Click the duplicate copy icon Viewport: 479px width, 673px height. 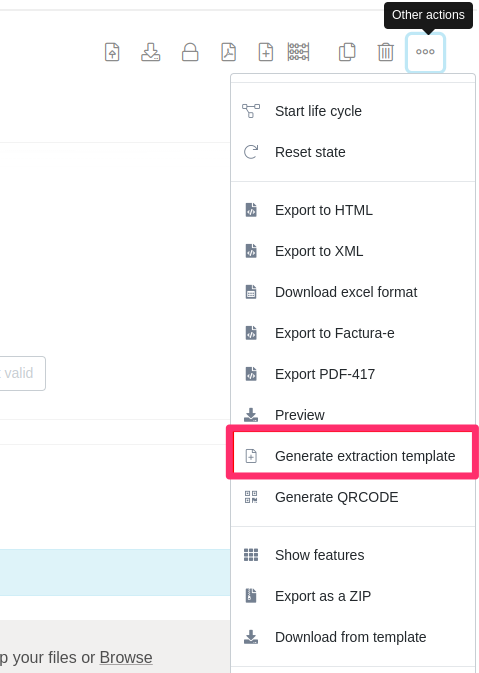tap(347, 52)
